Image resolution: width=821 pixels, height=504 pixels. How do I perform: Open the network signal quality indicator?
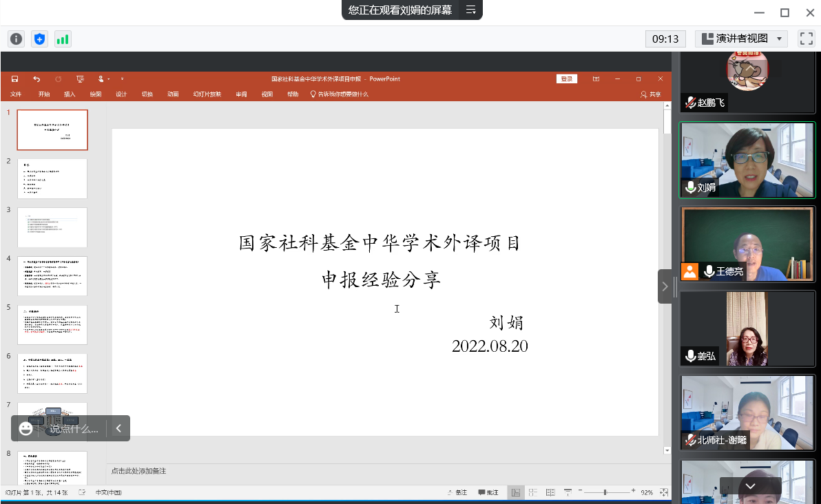tap(62, 39)
